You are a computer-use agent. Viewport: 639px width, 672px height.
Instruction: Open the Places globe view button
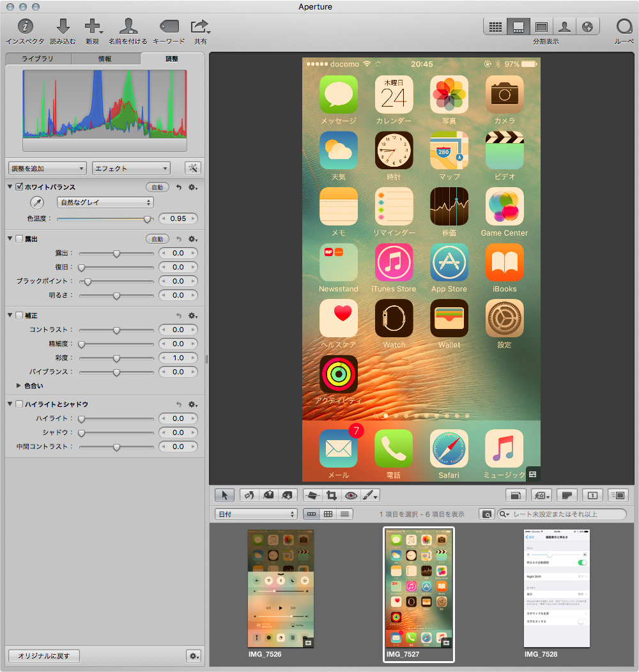pyautogui.click(x=587, y=27)
